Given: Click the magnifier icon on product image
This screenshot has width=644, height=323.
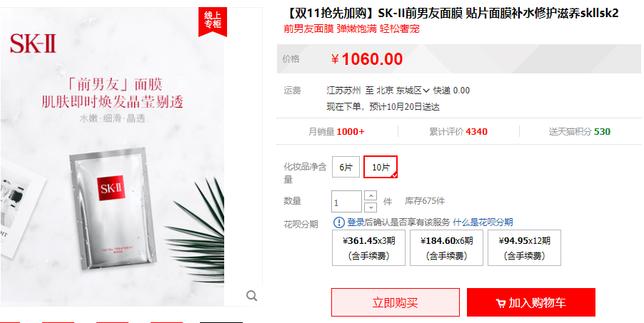Looking at the screenshot, I should [251, 295].
